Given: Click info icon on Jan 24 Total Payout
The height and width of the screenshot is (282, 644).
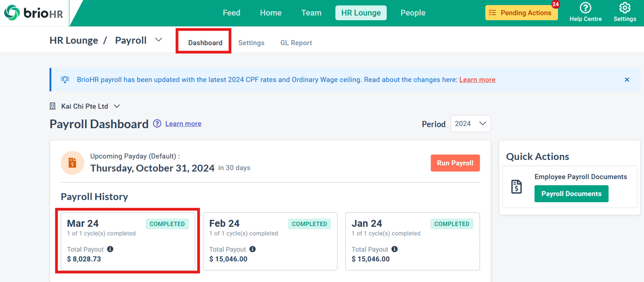Looking at the screenshot, I should coord(395,249).
